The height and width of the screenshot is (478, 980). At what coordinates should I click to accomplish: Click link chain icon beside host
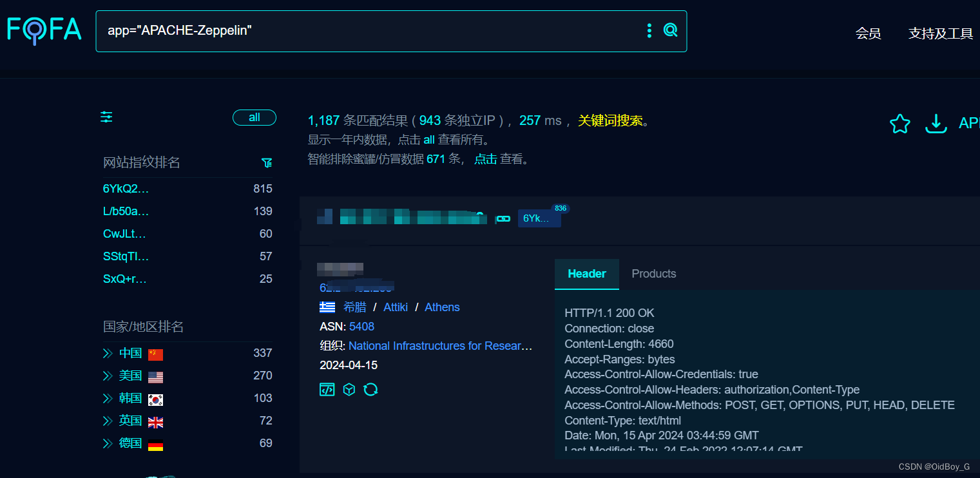tap(504, 219)
